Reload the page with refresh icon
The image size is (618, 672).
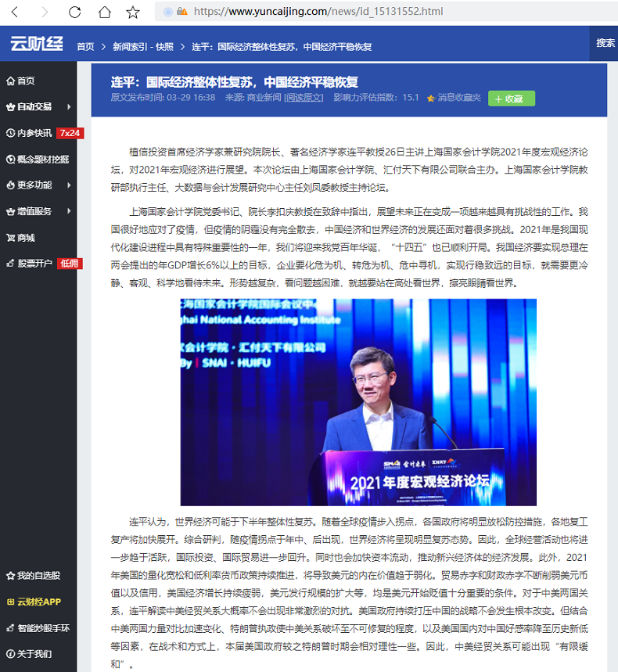coord(74,12)
